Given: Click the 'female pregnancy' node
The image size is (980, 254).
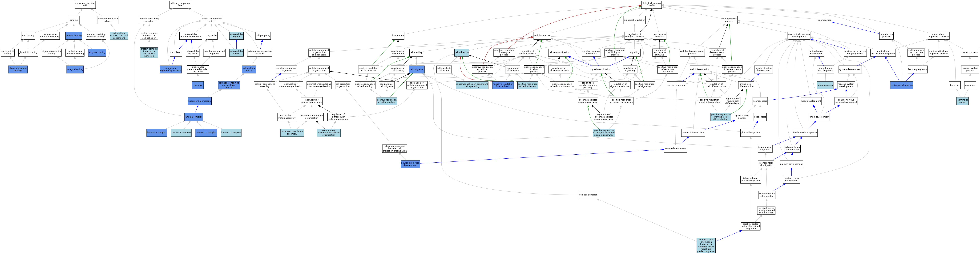Looking at the screenshot, I should tap(918, 69).
